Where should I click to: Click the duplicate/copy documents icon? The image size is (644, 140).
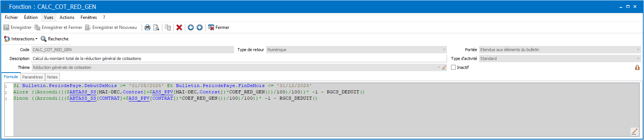pyautogui.click(x=168, y=27)
